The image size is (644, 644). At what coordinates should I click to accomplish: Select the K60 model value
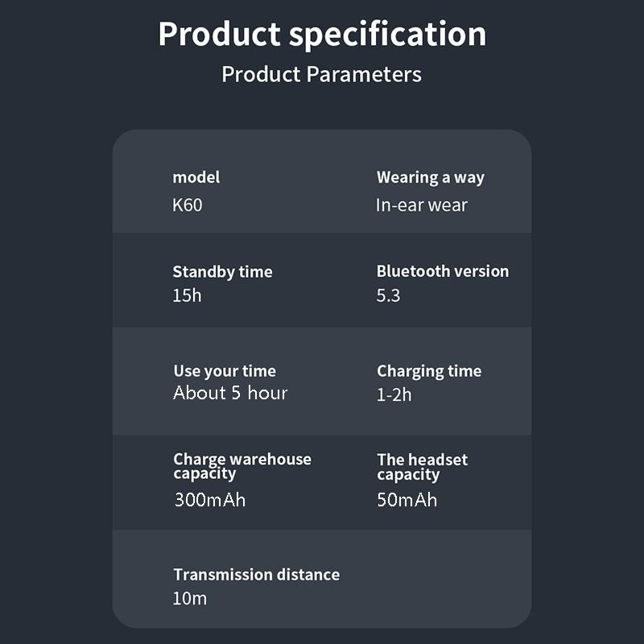[x=188, y=204]
